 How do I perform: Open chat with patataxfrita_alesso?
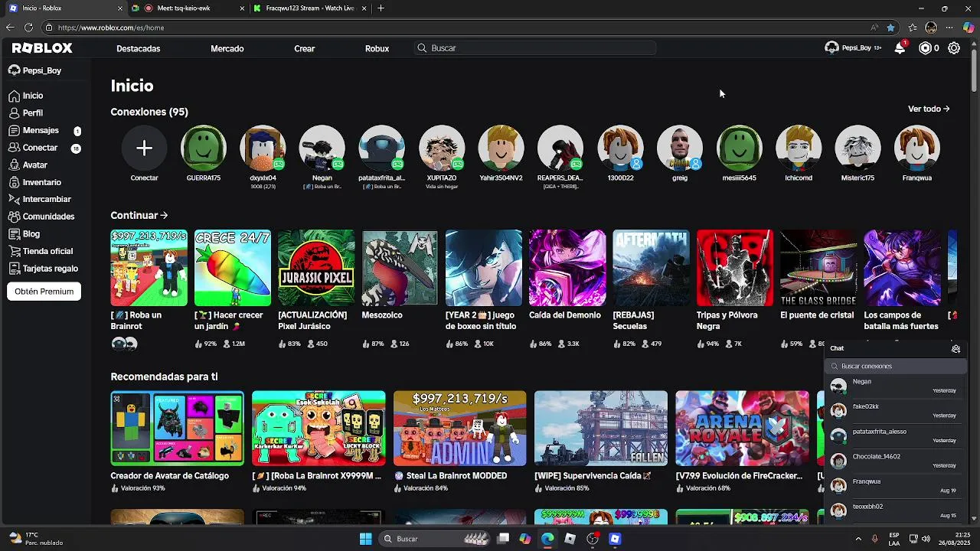tap(894, 436)
